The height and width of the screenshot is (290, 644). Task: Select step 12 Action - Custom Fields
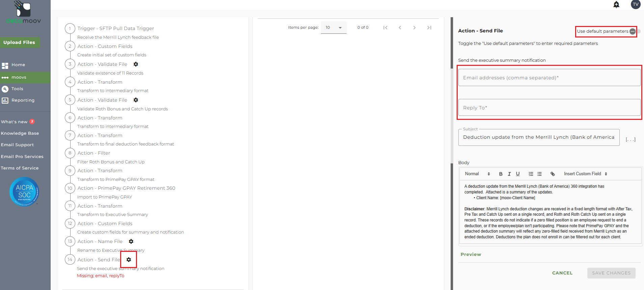[x=105, y=223]
